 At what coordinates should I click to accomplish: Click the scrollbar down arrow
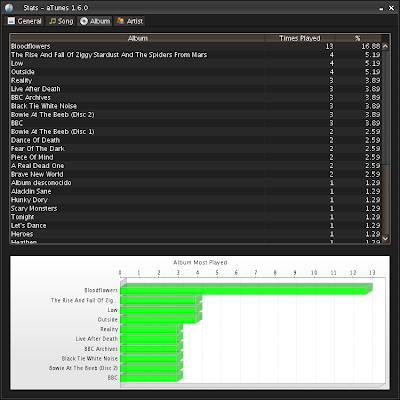(x=385, y=239)
